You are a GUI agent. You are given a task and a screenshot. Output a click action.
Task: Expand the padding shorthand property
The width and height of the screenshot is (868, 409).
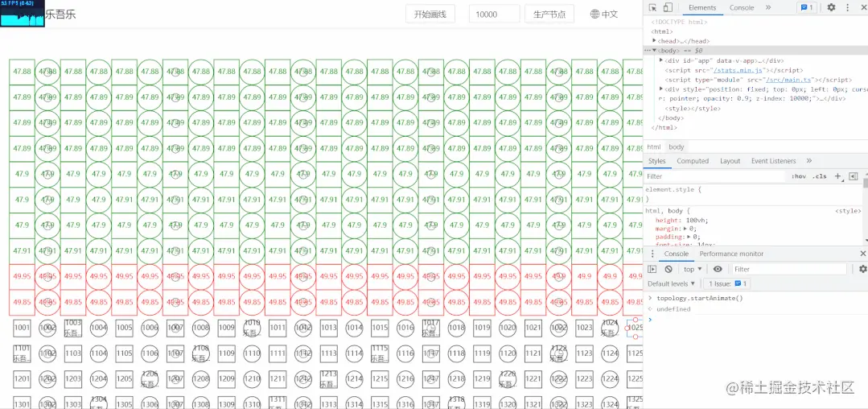click(x=689, y=237)
